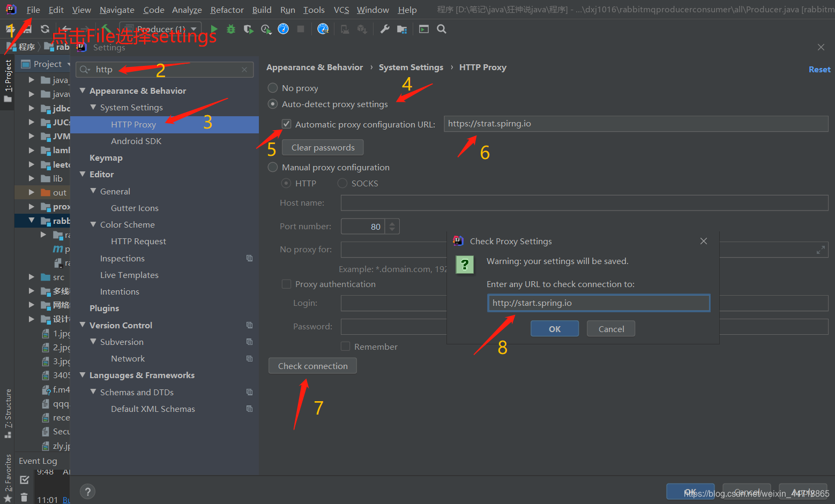835x504 pixels.
Task: Run with Coverage shield icon
Action: tap(248, 29)
